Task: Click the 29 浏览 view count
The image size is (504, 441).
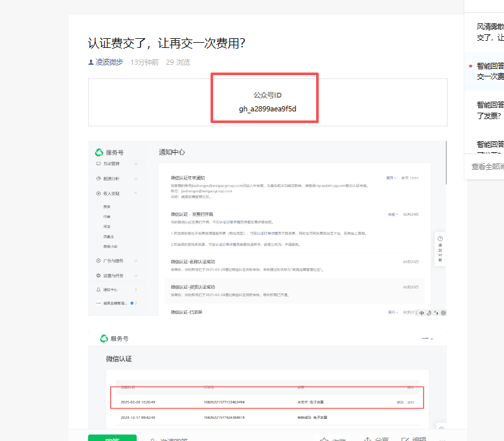Action: click(178, 62)
